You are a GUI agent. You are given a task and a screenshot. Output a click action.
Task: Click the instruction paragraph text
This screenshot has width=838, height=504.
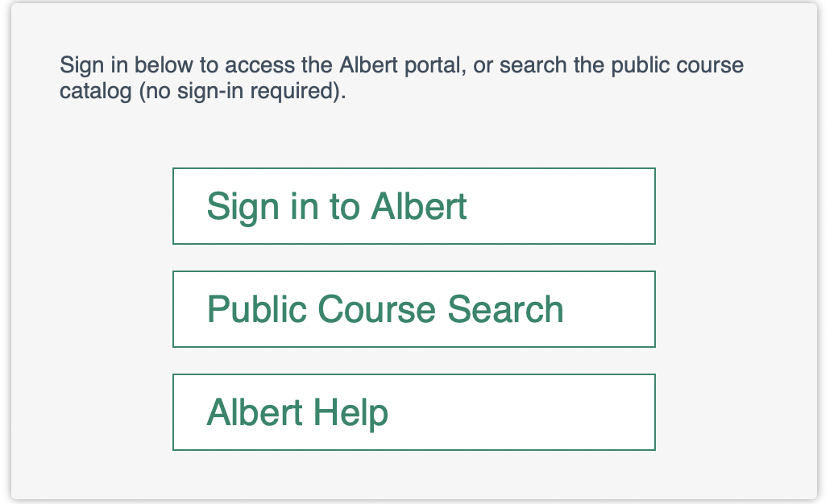pos(401,78)
